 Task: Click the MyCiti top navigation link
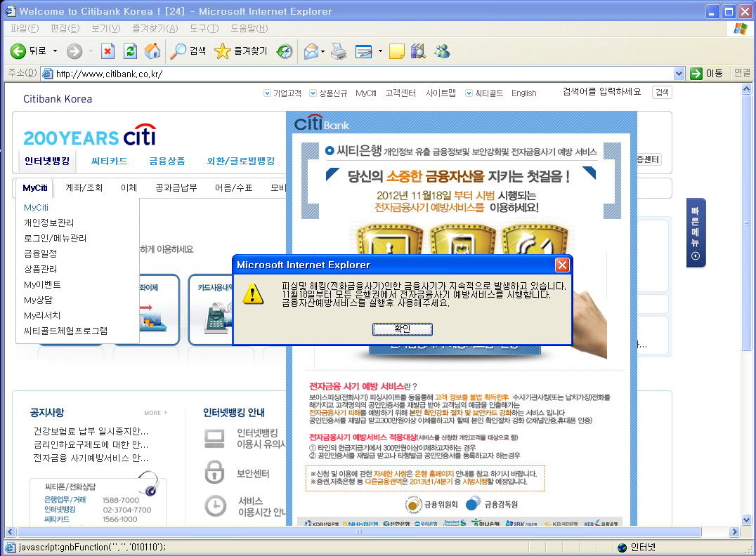[x=366, y=93]
